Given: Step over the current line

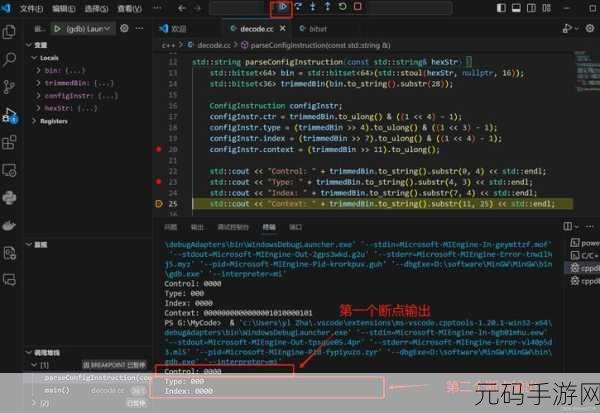Looking at the screenshot, I should pyautogui.click(x=298, y=7).
